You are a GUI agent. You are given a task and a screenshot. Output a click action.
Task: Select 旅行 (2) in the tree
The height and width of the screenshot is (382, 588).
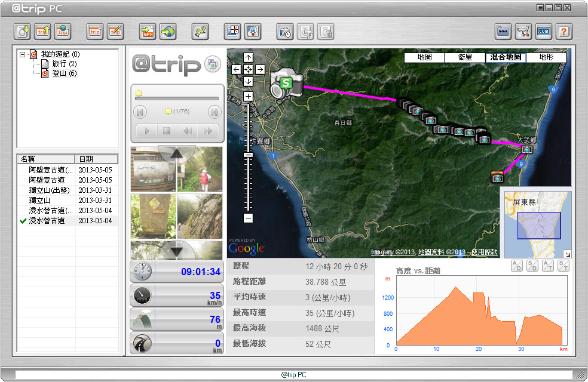pos(64,64)
